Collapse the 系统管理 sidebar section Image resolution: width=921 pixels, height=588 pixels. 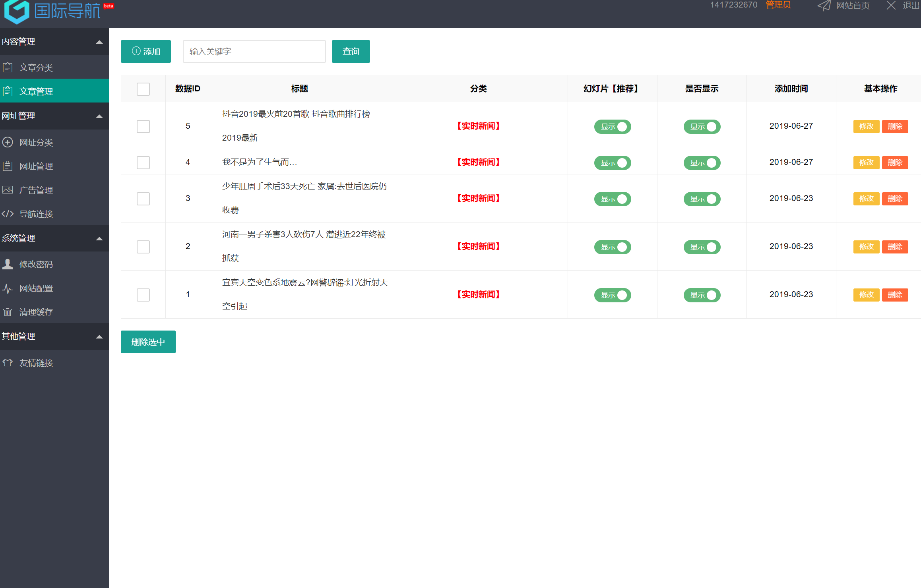point(99,238)
